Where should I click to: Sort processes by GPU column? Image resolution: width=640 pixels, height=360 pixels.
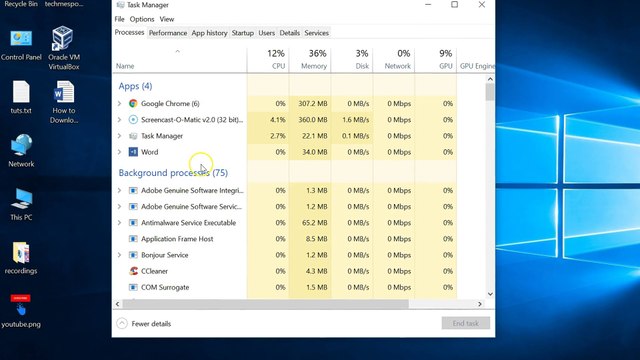pos(436,60)
